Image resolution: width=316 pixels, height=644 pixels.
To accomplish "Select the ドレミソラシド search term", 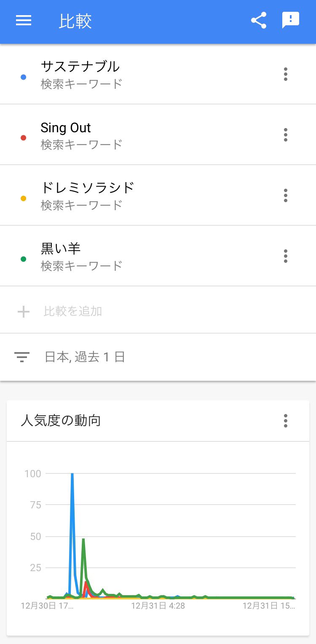I will (87, 188).
